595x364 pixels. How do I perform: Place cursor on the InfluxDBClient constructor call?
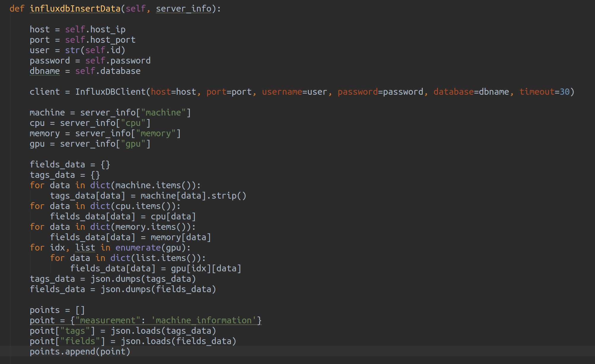pyautogui.click(x=110, y=92)
